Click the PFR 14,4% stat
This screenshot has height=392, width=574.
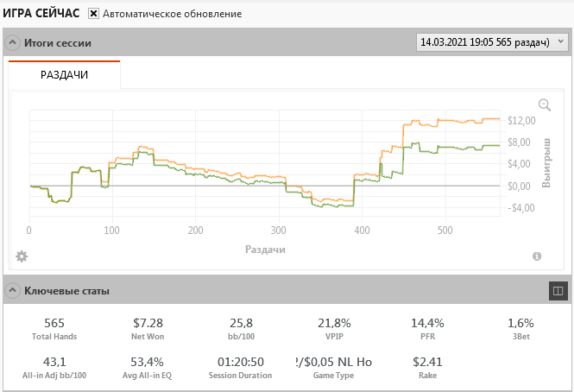pyautogui.click(x=427, y=329)
